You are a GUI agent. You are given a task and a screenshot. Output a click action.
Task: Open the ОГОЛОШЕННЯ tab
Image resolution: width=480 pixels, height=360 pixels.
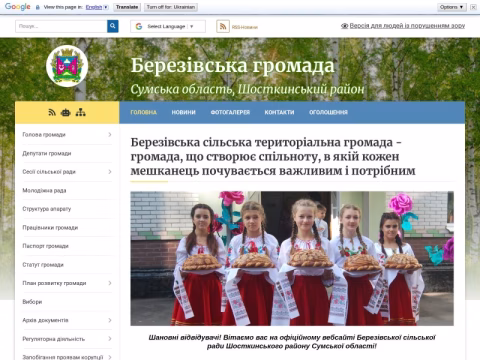pyautogui.click(x=328, y=112)
